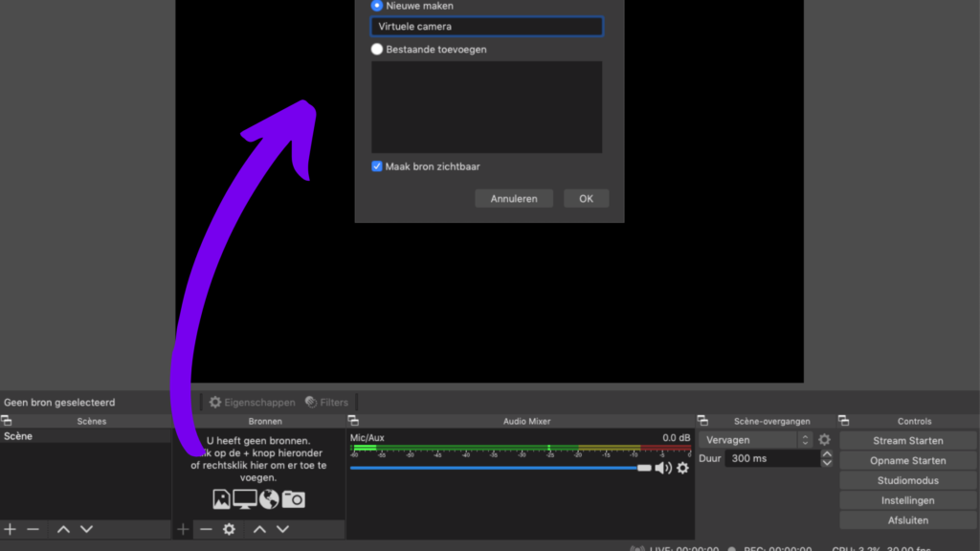Increase the transition duration with up arrow
Viewport: 980px width, 551px height.
pos(827,454)
